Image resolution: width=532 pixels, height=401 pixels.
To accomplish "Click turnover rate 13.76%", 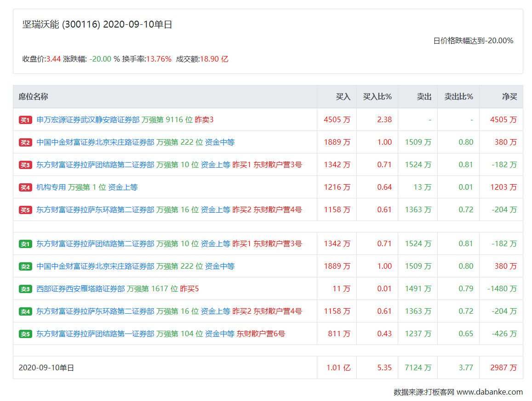I will tap(159, 59).
